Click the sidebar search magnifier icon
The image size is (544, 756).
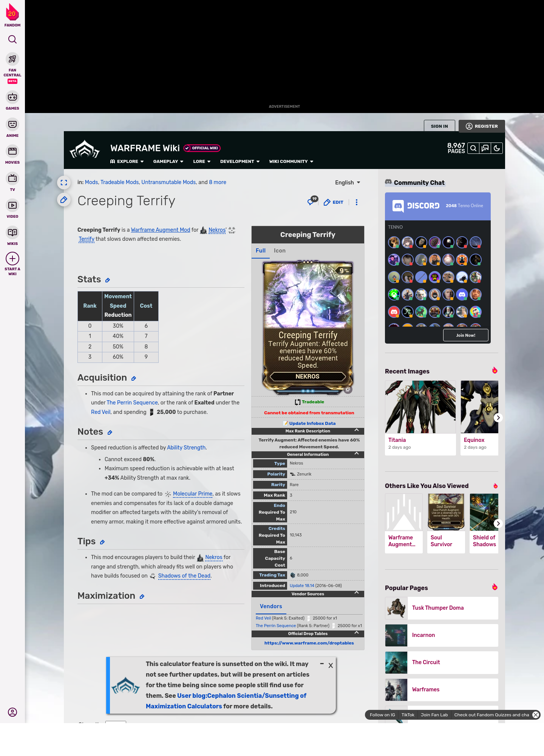point(12,39)
